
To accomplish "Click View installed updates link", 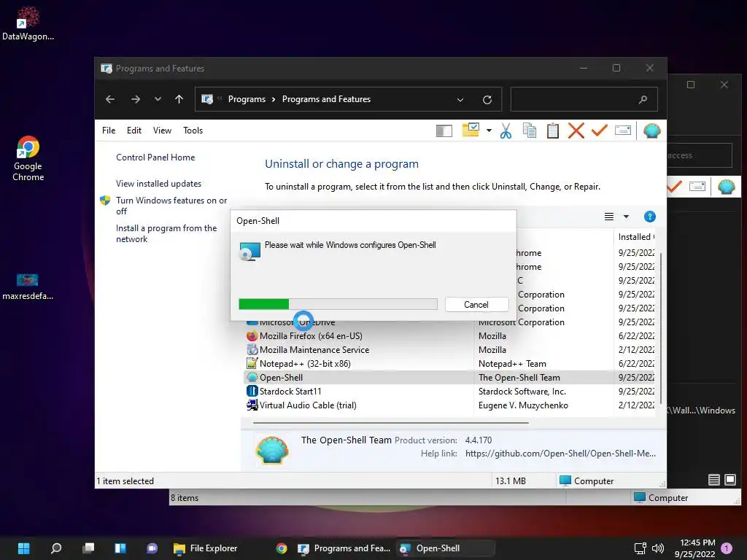I will click(158, 183).
